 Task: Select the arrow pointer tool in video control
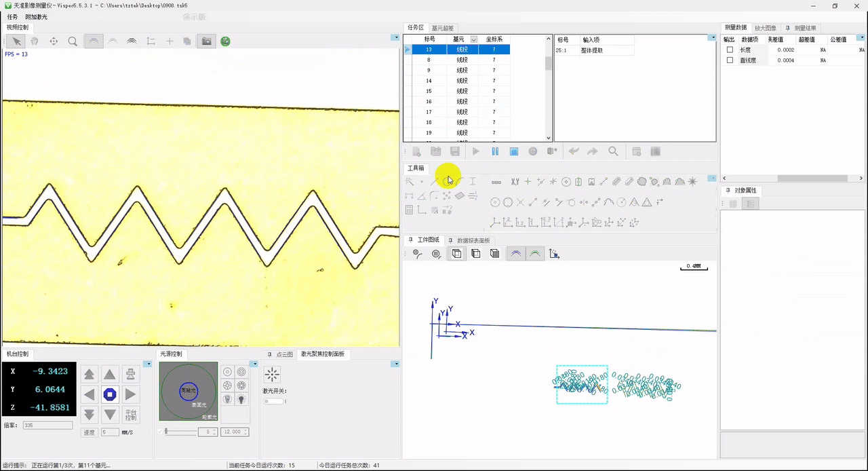(x=16, y=41)
